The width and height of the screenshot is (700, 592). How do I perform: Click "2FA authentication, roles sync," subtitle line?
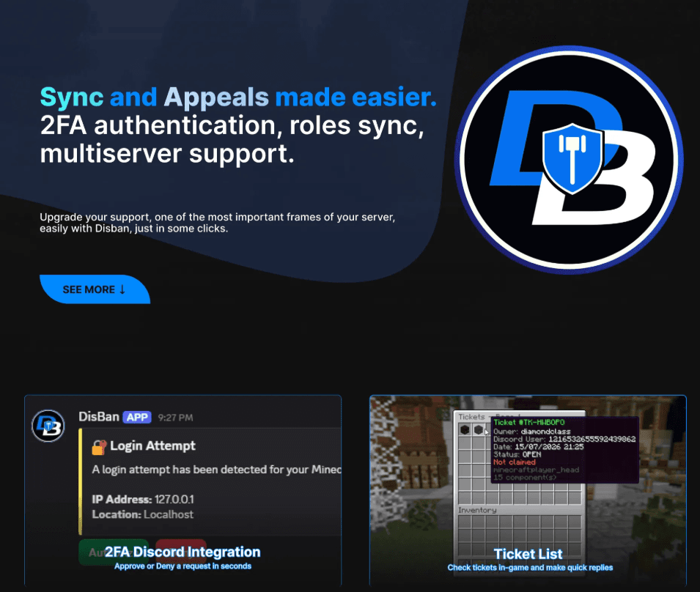pyautogui.click(x=232, y=125)
